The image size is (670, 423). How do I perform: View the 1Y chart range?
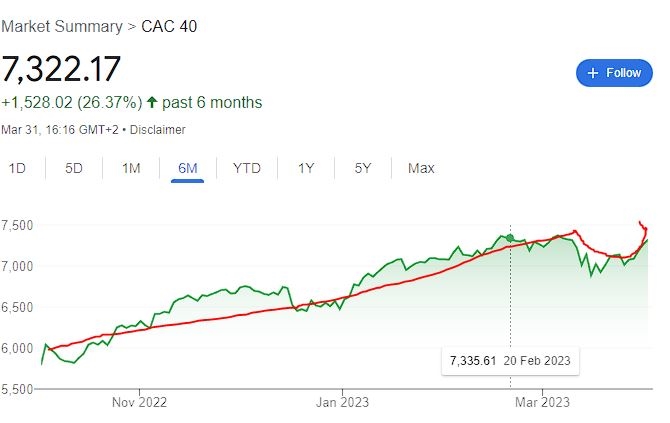point(306,168)
